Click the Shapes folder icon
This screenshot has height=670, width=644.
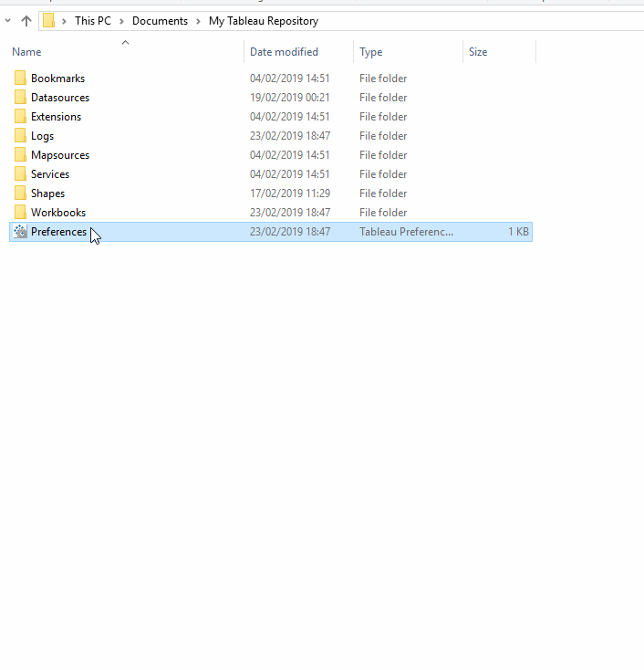coord(20,194)
